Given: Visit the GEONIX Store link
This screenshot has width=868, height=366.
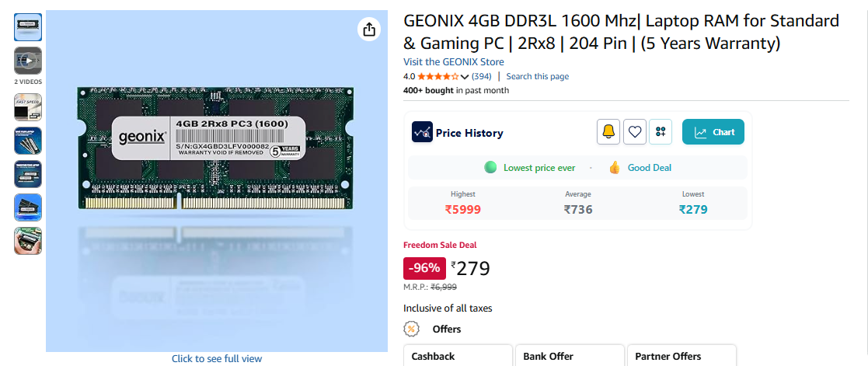Looking at the screenshot, I should coord(453,62).
